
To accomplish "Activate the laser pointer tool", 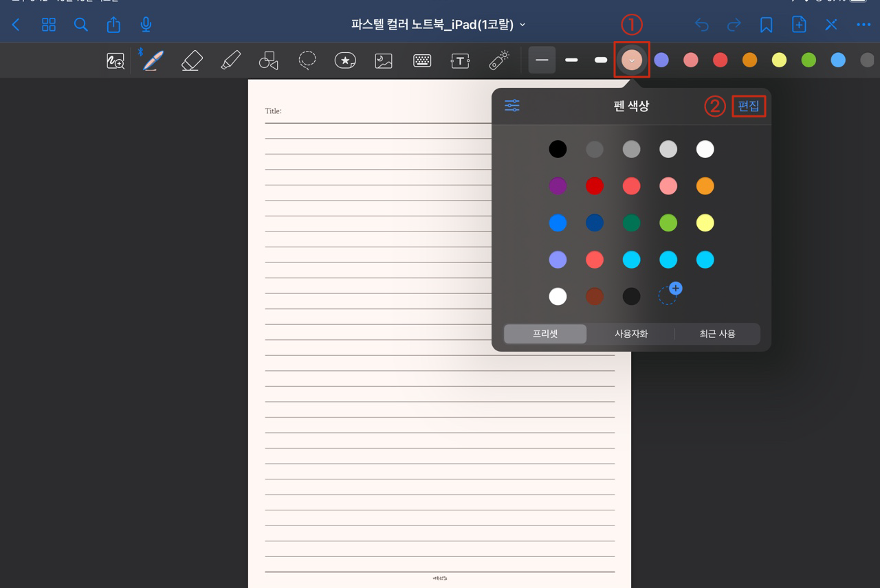I will (498, 60).
